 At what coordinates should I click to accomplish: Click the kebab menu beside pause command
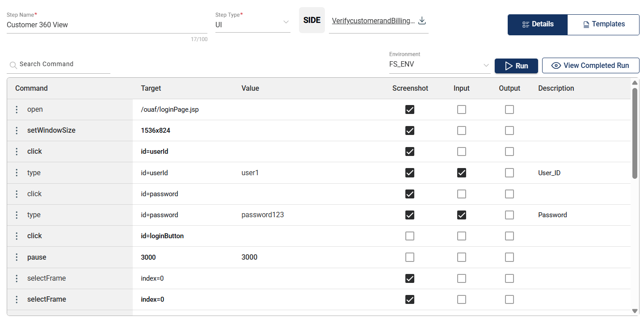(17, 257)
